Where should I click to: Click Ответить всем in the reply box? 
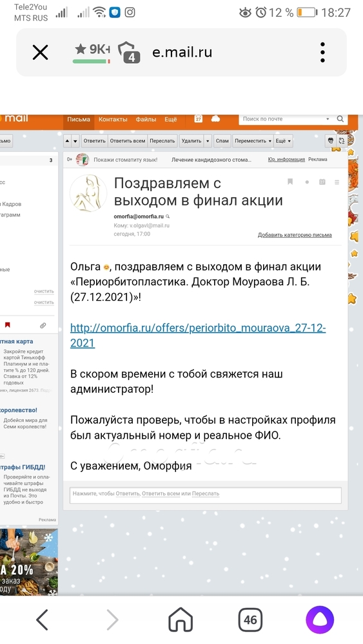click(x=161, y=494)
